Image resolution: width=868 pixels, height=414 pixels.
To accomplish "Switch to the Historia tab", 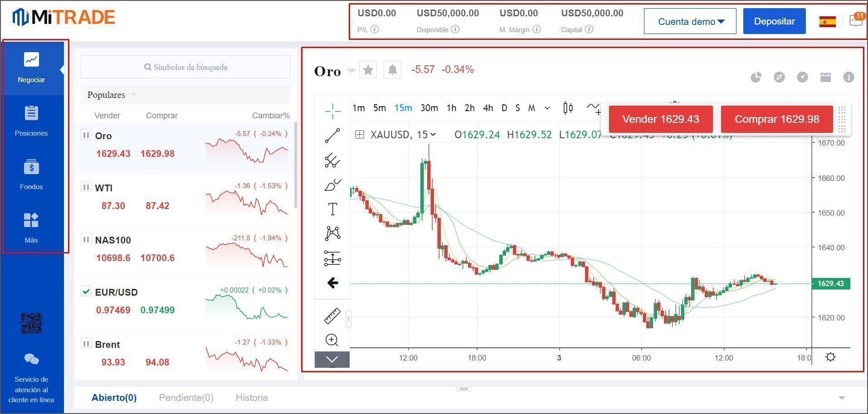I will (252, 398).
